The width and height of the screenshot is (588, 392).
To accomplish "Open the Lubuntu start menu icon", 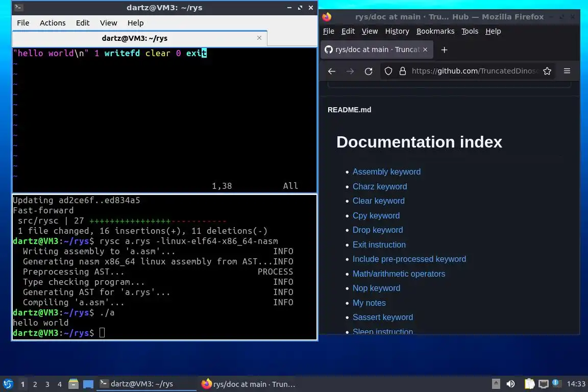I will pyautogui.click(x=8, y=384).
